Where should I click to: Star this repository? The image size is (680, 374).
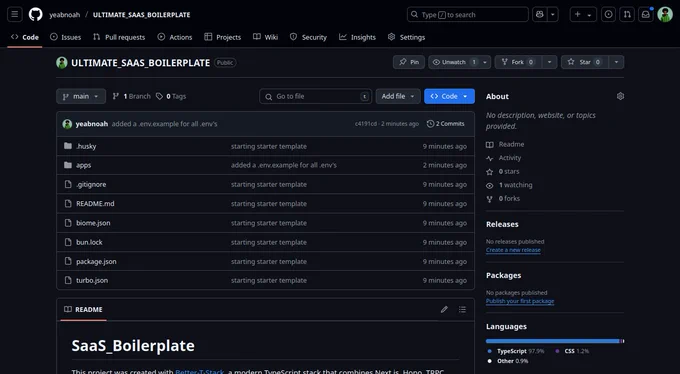585,62
